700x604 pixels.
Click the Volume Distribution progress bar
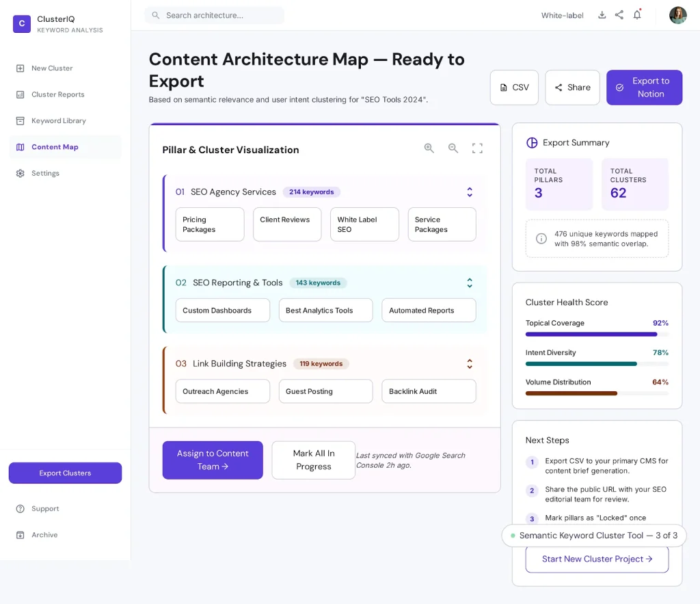click(597, 393)
